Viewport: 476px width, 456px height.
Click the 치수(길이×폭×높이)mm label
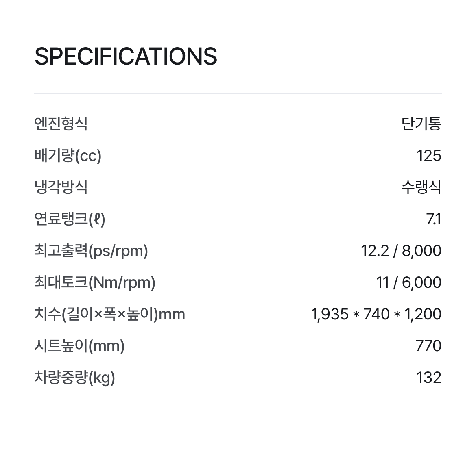(x=110, y=314)
